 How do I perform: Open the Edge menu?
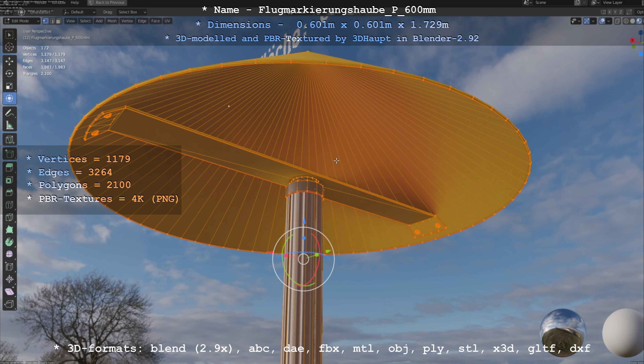click(x=142, y=21)
